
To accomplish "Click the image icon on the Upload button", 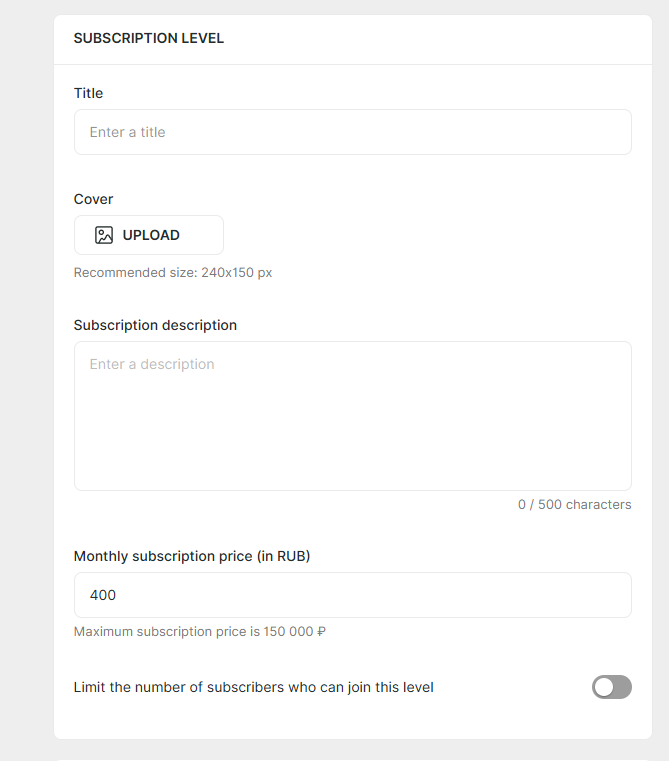I will pyautogui.click(x=104, y=235).
